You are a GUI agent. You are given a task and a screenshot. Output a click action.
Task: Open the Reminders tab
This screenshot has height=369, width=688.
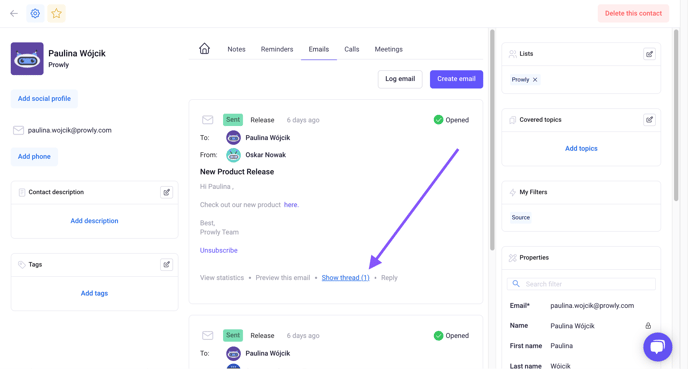277,49
